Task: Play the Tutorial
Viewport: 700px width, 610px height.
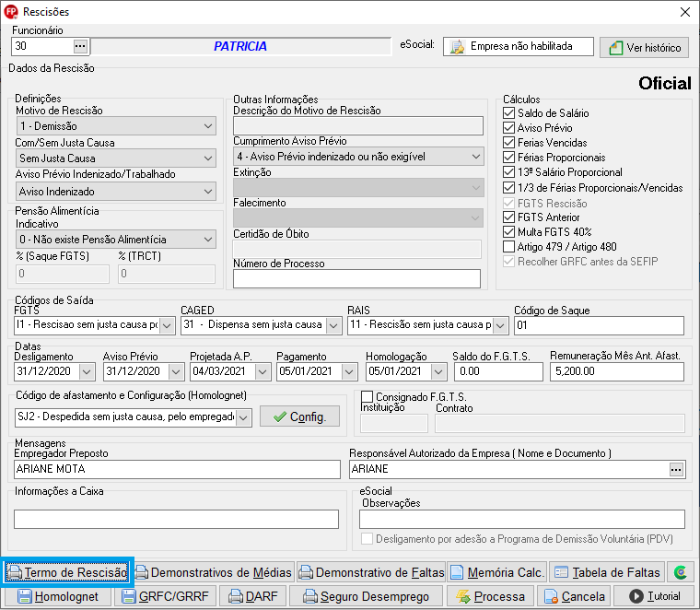Action: click(654, 596)
